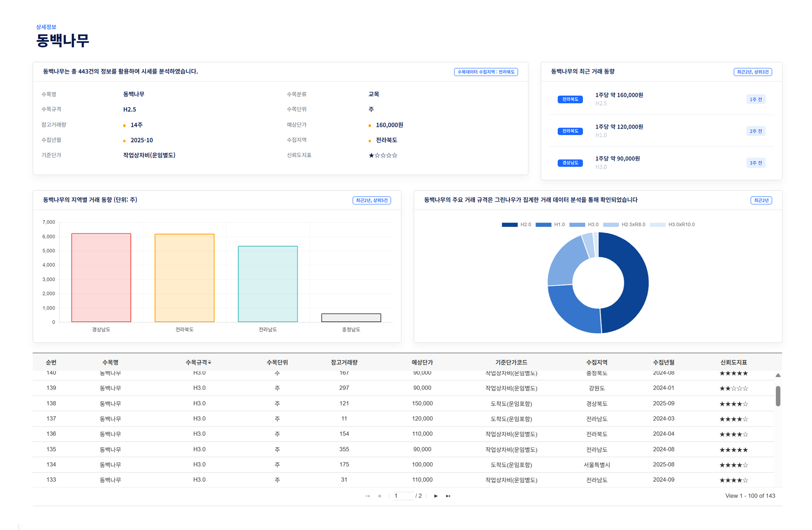812x530 pixels.
Task: Toggle H1.0 legend item in donut chart
Action: (550, 225)
